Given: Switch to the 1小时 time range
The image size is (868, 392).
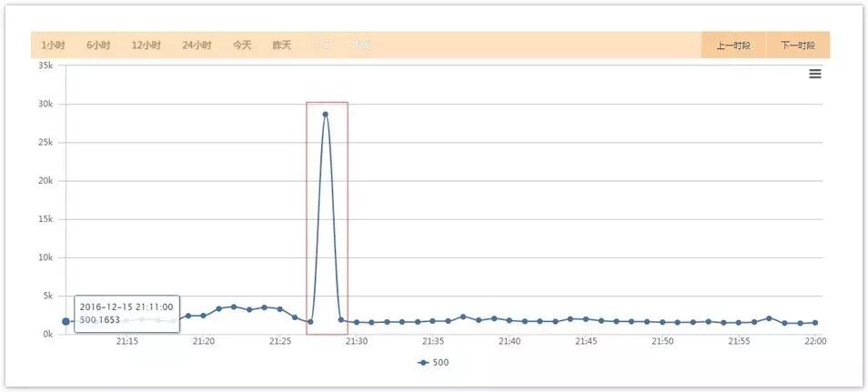Looking at the screenshot, I should [53, 45].
